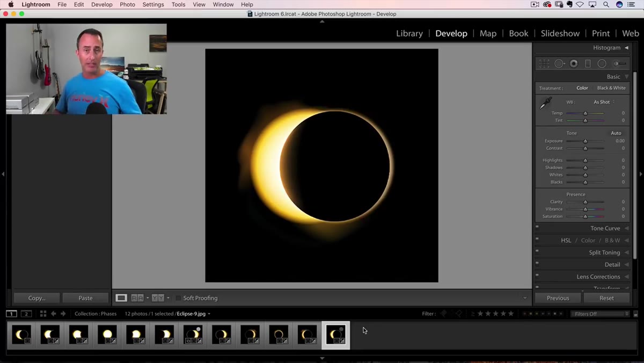644x363 pixels.
Task: Open the Settings menu
Action: point(153,4)
